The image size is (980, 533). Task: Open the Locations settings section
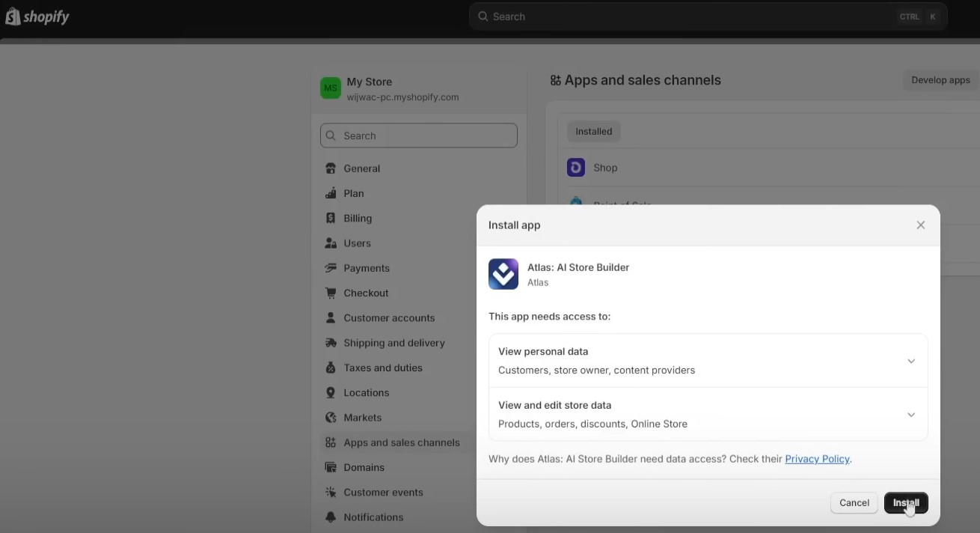tap(366, 392)
